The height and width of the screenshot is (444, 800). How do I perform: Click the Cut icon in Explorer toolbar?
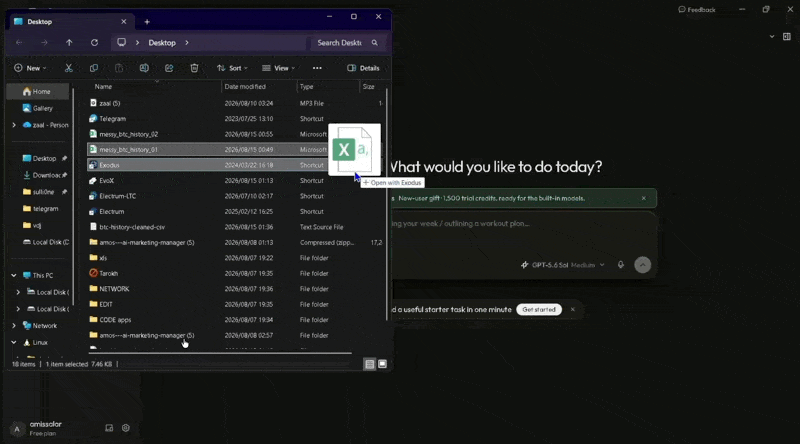[x=68, y=68]
